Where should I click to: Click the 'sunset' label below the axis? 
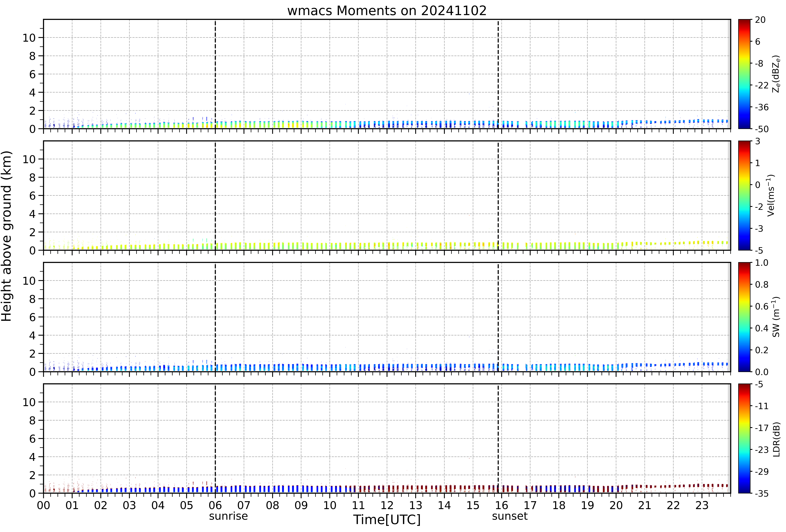[x=510, y=516]
